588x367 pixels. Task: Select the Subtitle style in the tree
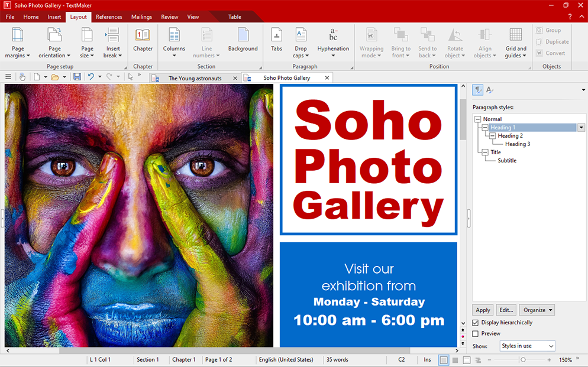506,160
